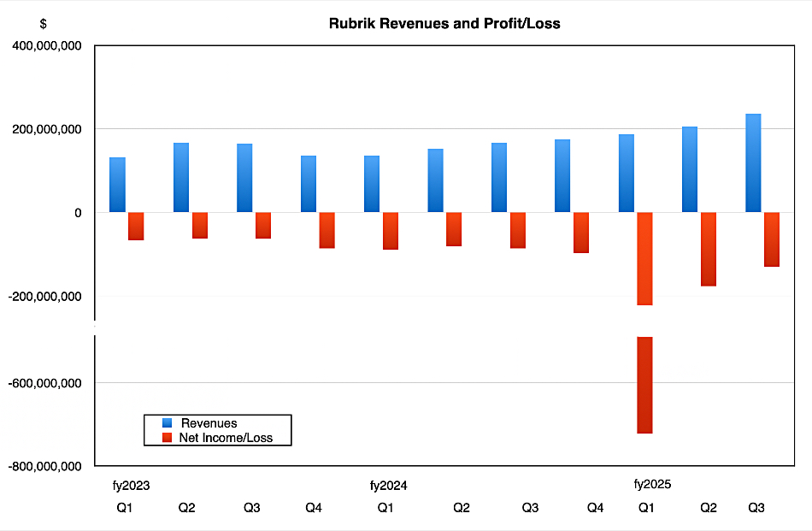Click the 0 axis label
812x531 pixels.
point(78,213)
